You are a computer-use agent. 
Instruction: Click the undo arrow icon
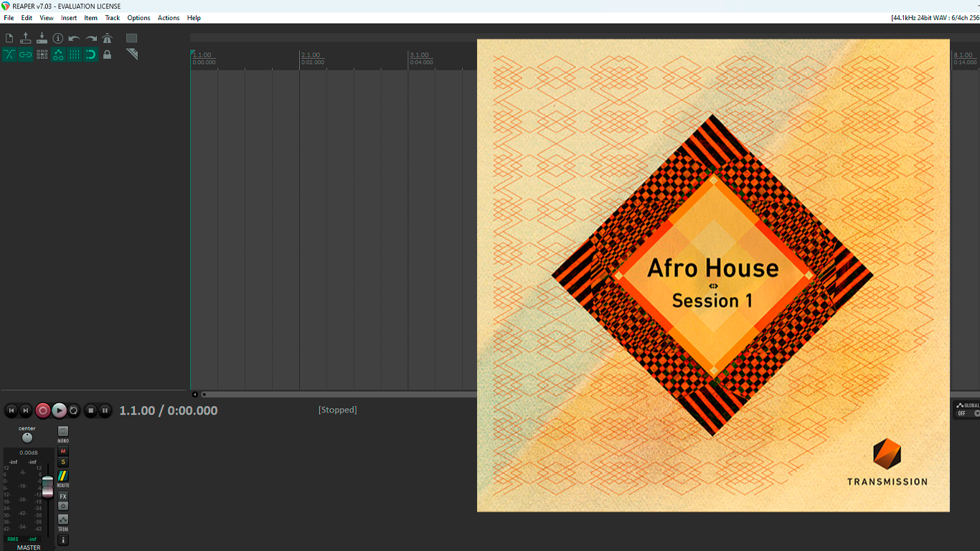click(75, 38)
